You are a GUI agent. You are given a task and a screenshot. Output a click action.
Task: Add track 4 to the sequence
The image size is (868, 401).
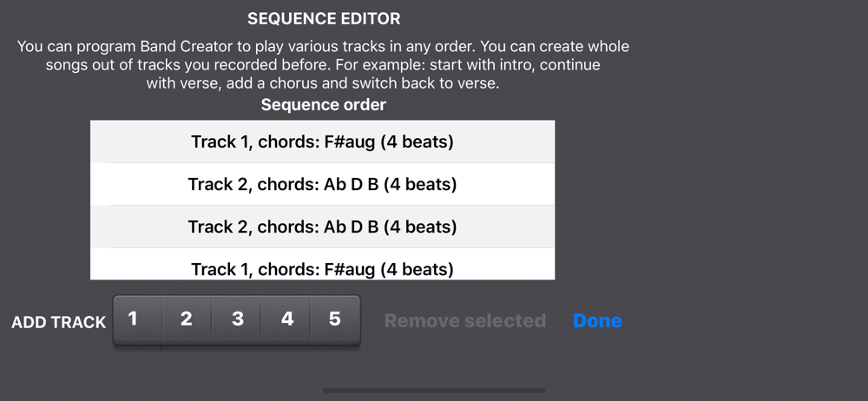coord(286,319)
